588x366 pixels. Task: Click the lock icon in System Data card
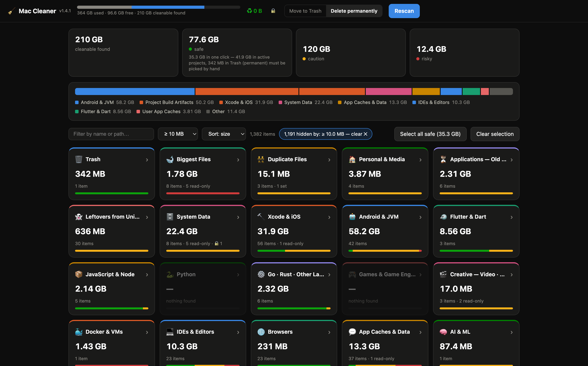[x=217, y=243]
